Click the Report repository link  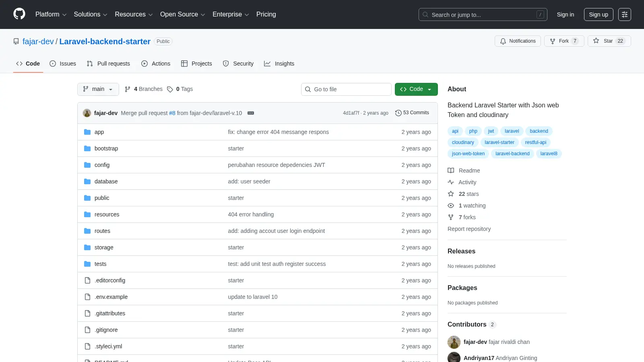click(469, 229)
